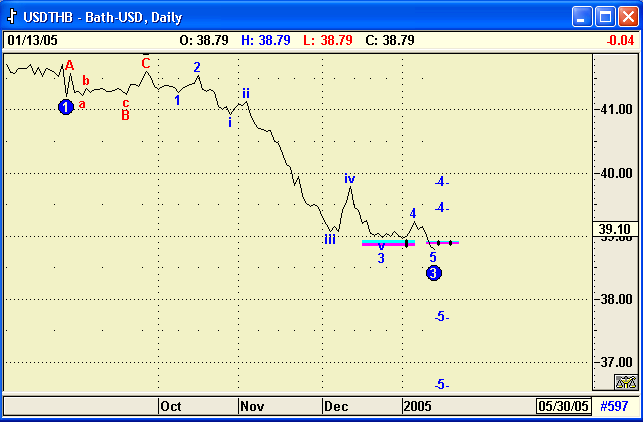The height and width of the screenshot is (422, 643).
Task: Click the close value C: 38.79
Action: [390, 40]
